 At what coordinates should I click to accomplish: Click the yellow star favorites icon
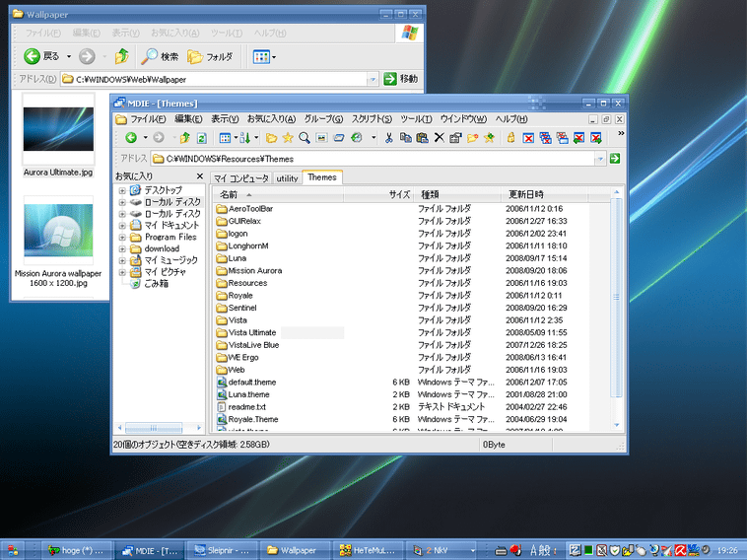point(288,138)
